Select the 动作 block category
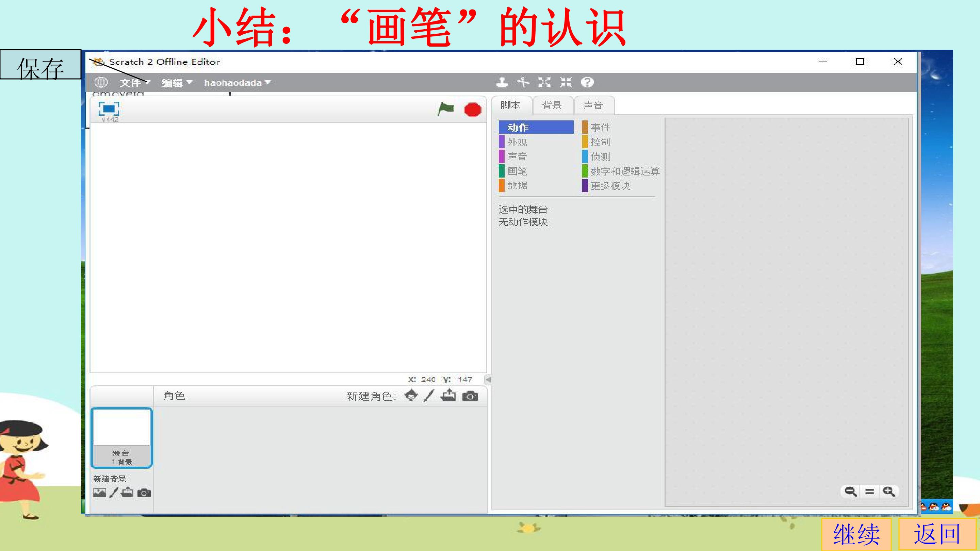Viewport: 980px width, 551px height. coord(536,128)
